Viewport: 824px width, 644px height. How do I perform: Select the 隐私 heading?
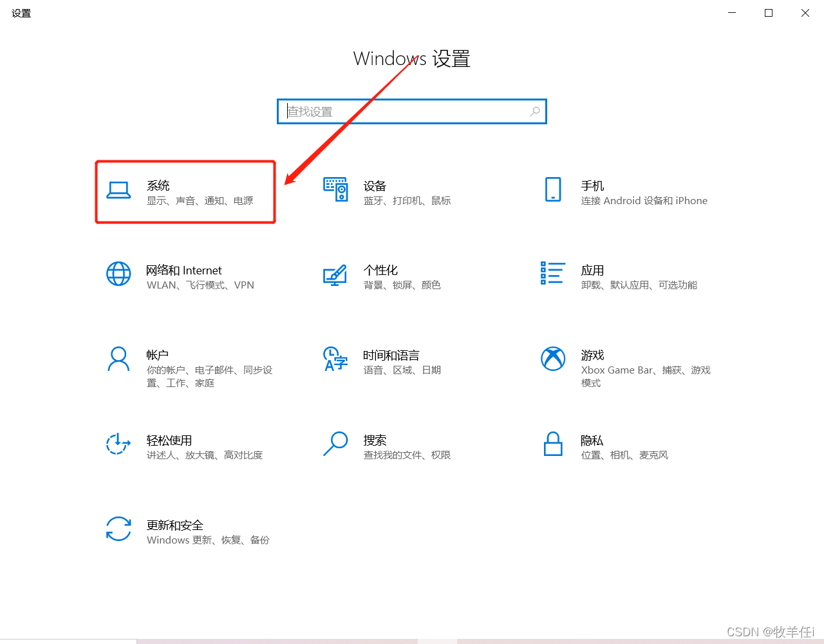click(592, 440)
